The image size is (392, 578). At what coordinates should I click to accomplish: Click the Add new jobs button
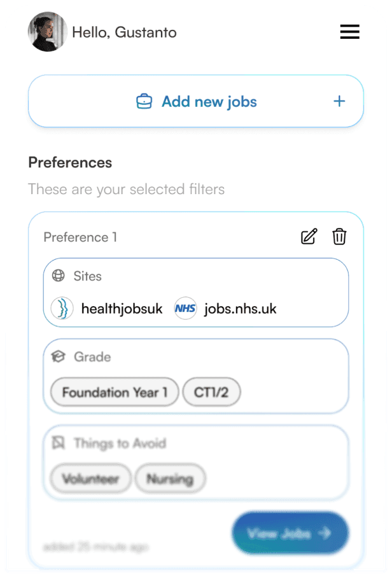point(196,101)
